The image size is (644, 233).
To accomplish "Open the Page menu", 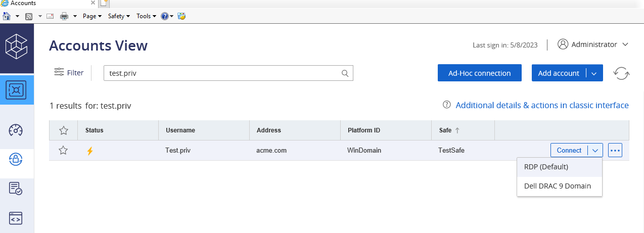I will 93,16.
